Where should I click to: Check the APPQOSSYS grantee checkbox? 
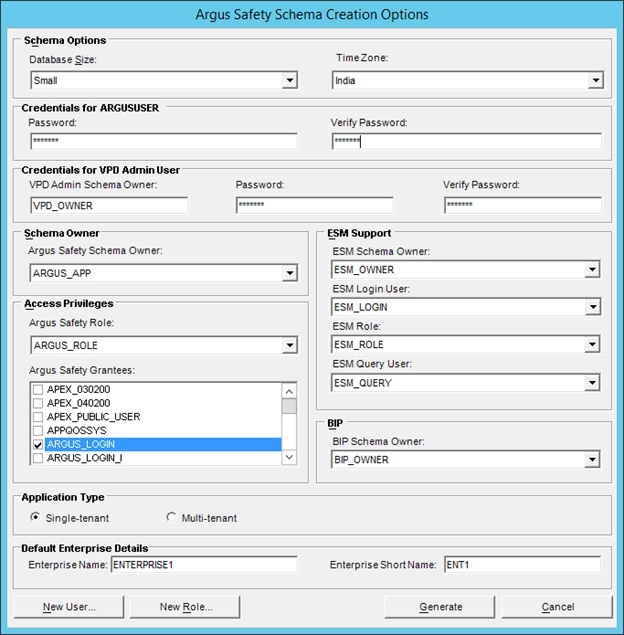[38, 430]
